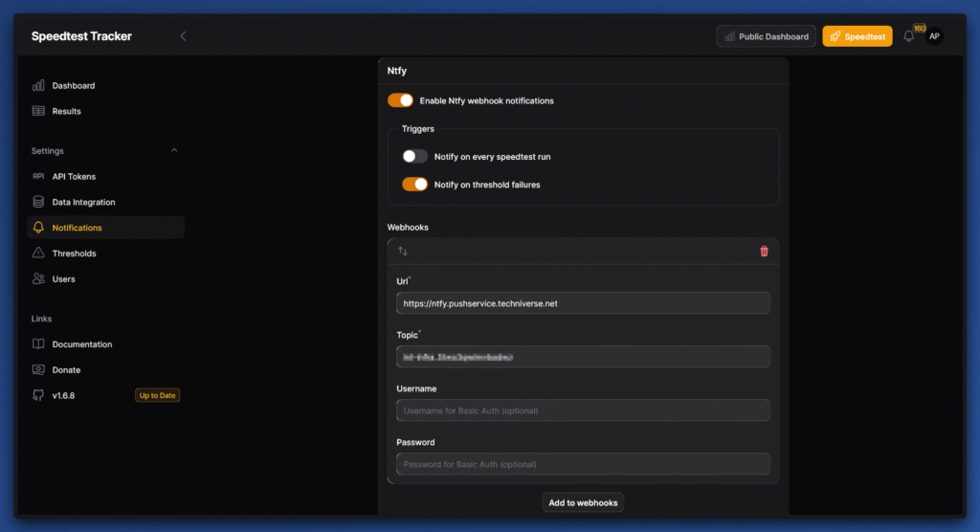Image resolution: width=980 pixels, height=532 pixels.
Task: Click Add to webhooks button
Action: click(583, 502)
